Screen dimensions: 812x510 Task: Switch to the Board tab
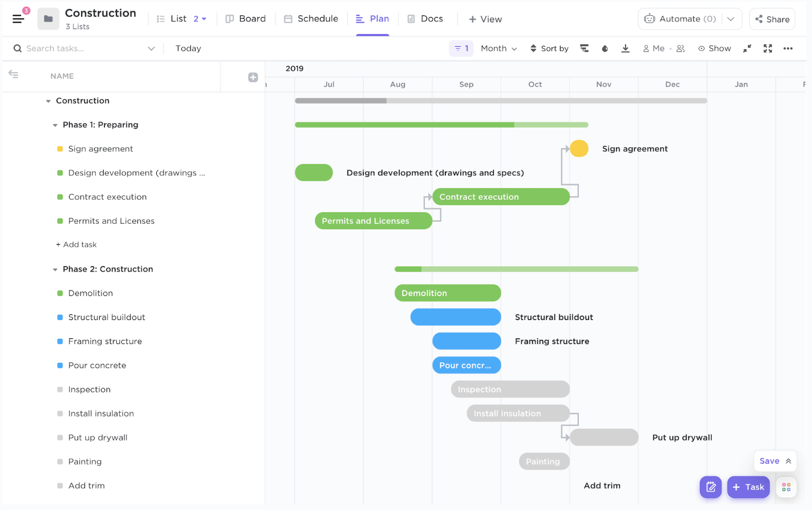(246, 19)
